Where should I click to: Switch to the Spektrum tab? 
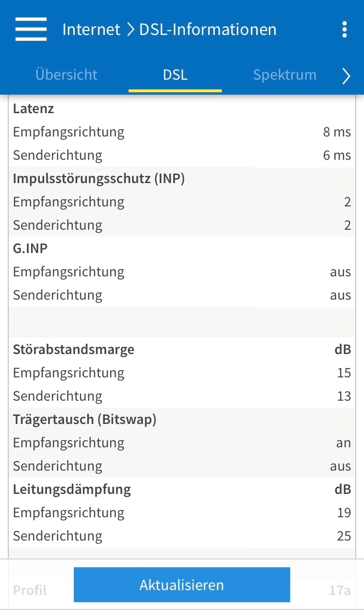[284, 75]
